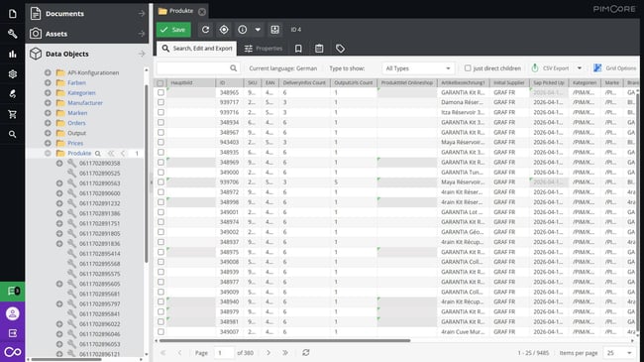
Task: Click the tree panel vertical scrollbar
Action: [x=147, y=174]
